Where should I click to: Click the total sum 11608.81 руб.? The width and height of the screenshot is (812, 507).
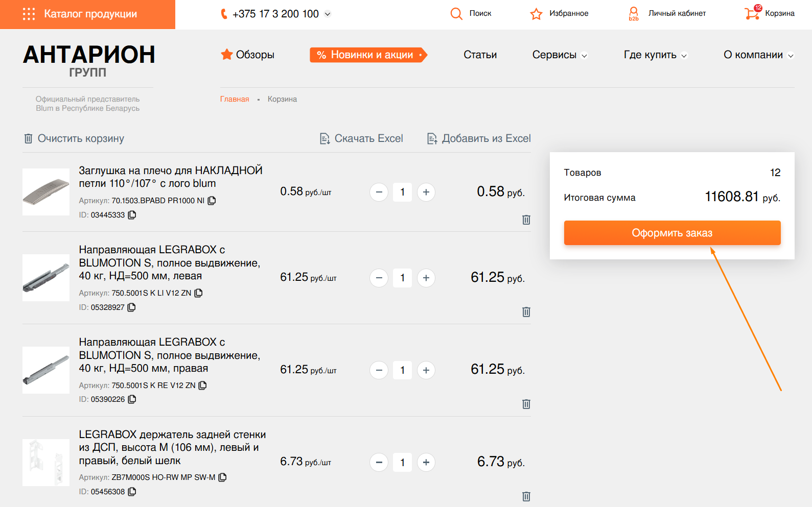[x=743, y=197]
